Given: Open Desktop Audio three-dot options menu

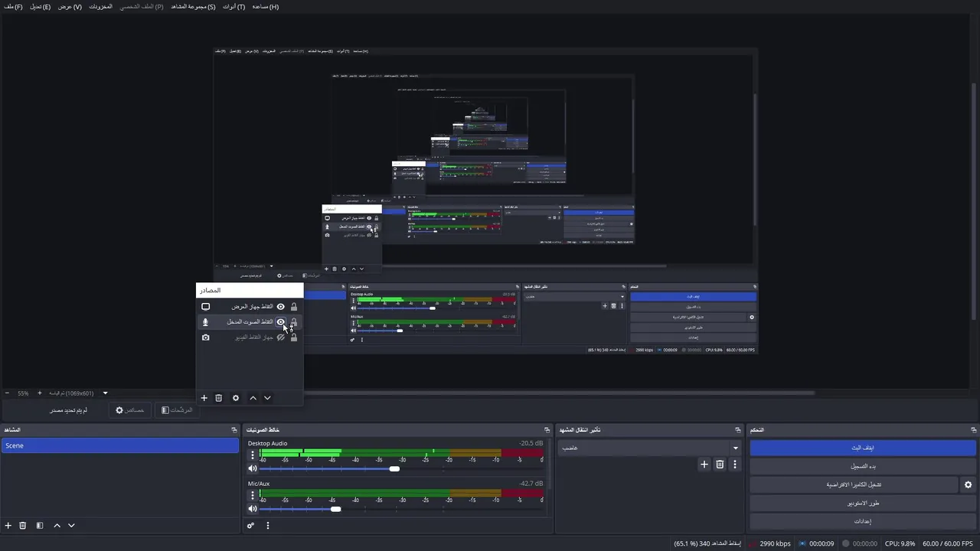Looking at the screenshot, I should click(x=253, y=455).
